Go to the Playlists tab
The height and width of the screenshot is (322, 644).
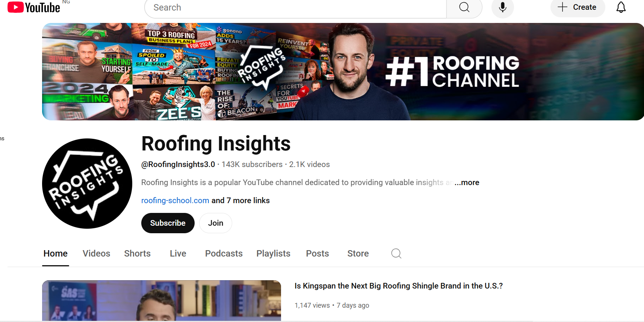click(x=274, y=254)
